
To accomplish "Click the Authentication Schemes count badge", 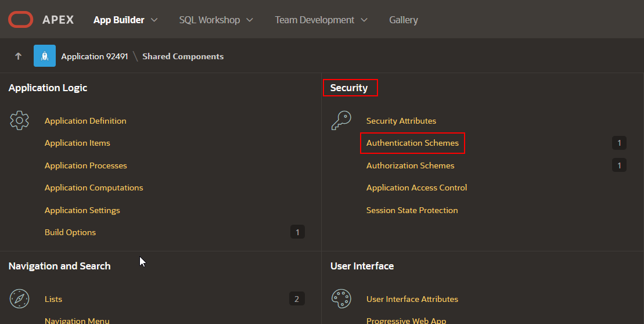I will coord(619,143).
